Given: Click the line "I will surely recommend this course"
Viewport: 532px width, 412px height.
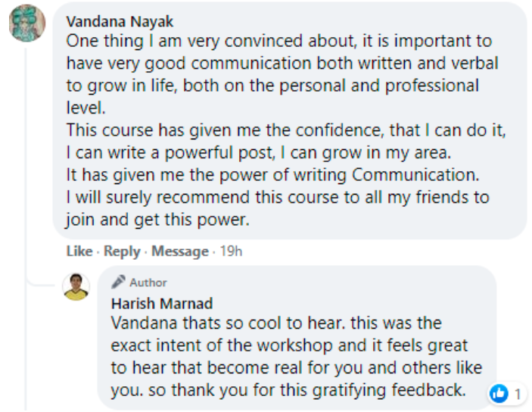Looking at the screenshot, I should point(278,197).
